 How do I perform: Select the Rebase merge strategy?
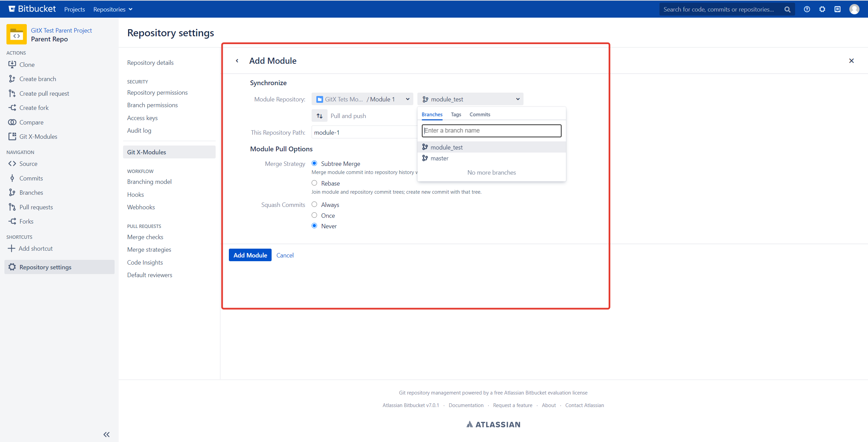(x=314, y=183)
